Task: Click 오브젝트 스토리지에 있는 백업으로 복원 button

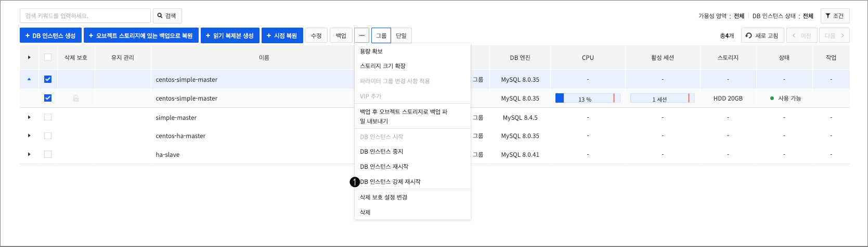Action: (141, 35)
